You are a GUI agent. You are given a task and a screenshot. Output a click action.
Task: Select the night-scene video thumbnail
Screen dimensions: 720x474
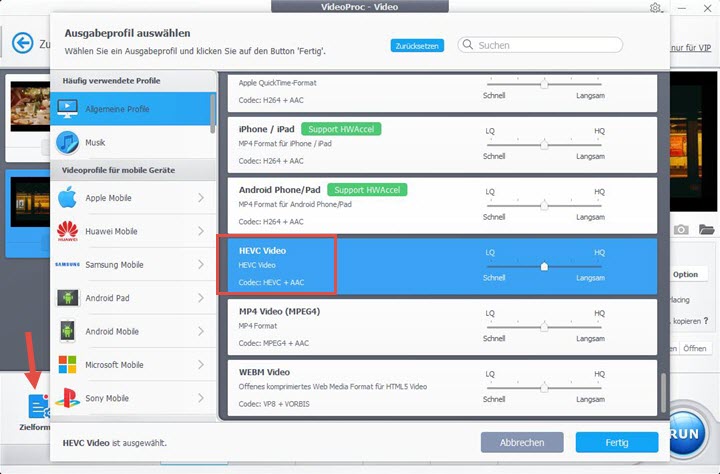click(x=30, y=202)
